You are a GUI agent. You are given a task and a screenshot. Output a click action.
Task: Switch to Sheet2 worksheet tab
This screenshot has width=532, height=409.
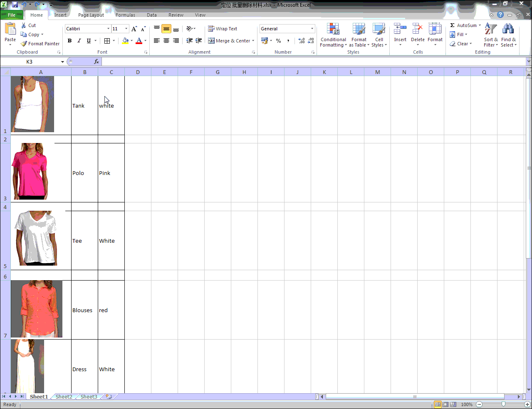point(64,397)
